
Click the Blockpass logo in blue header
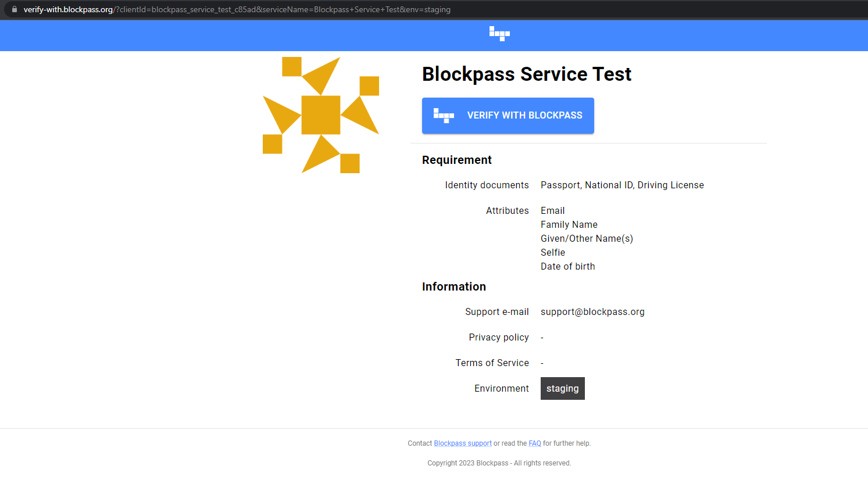click(499, 34)
